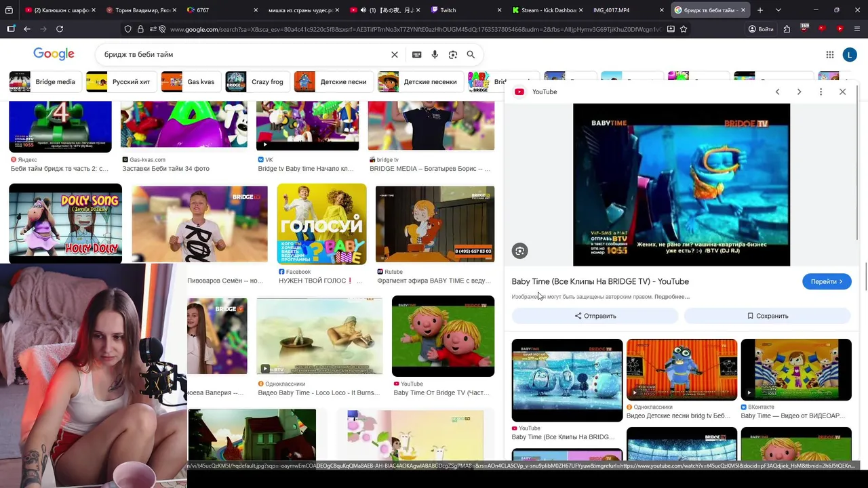Open the tab list dropdown arrow

(x=778, y=10)
